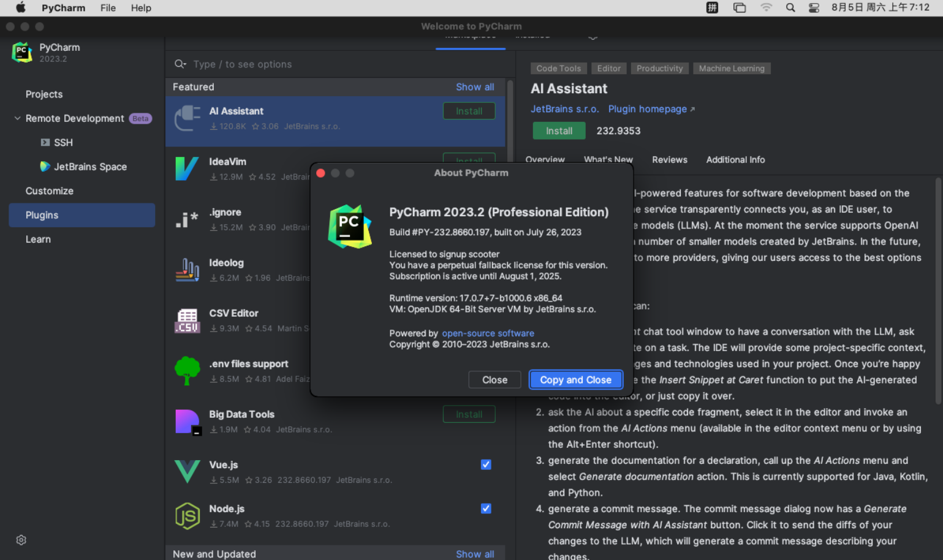Switch to the Reviews tab
943x560 pixels.
669,159
